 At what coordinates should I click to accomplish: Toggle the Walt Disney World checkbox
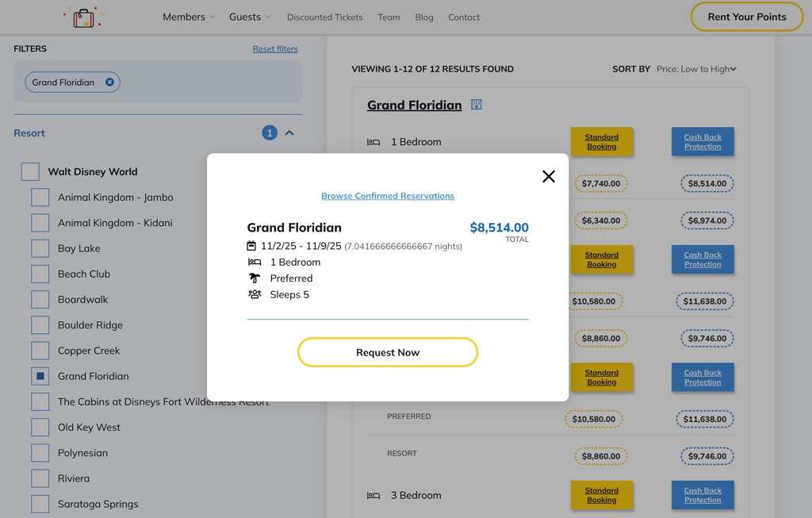[30, 171]
